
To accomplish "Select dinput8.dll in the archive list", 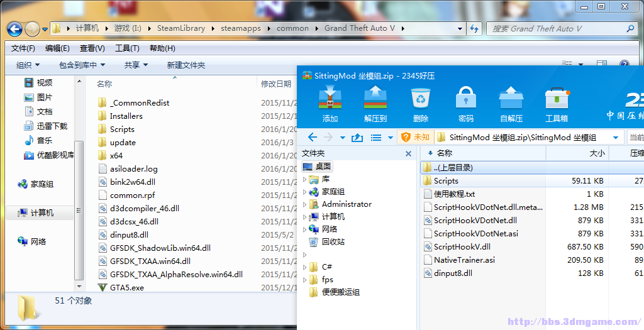I will 448,273.
